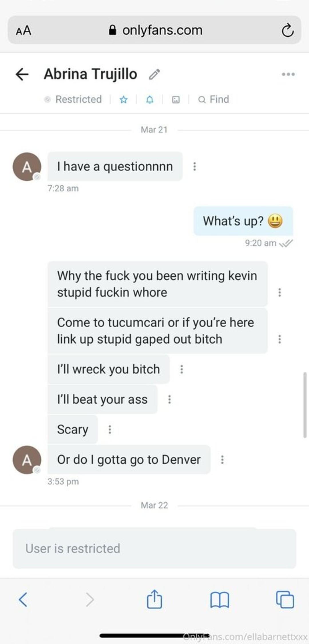309x644 pixels.
Task: Click the chat scrollbar on the right
Action: pyautogui.click(x=305, y=405)
